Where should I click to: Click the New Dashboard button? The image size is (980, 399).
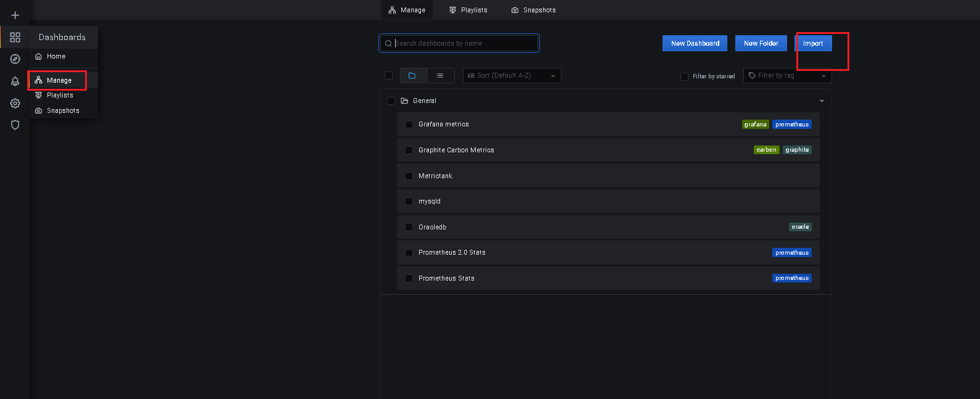coord(695,43)
